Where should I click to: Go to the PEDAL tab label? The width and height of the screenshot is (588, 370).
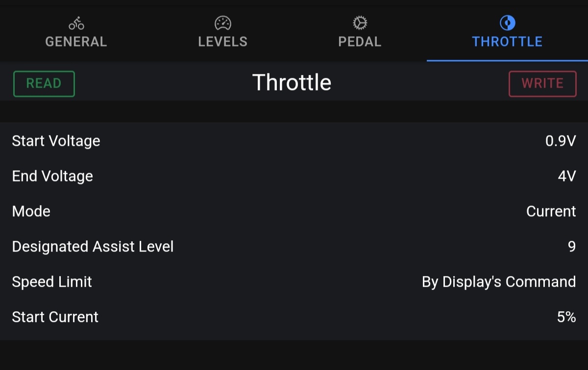coord(360,42)
